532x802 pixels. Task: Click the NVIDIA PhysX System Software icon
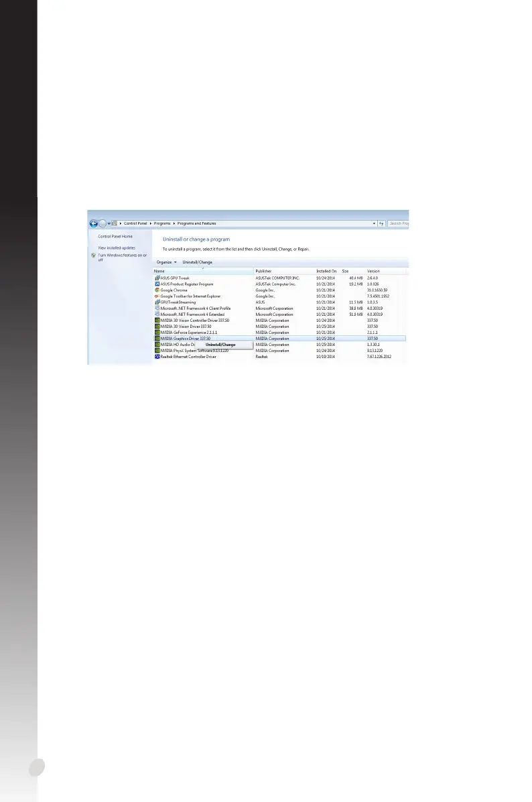point(157,351)
